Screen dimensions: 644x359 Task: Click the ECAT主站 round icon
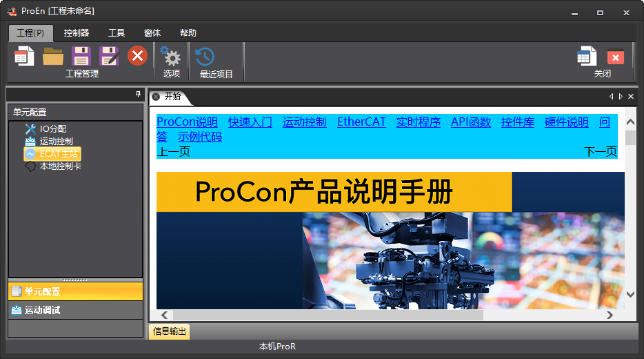(30, 154)
